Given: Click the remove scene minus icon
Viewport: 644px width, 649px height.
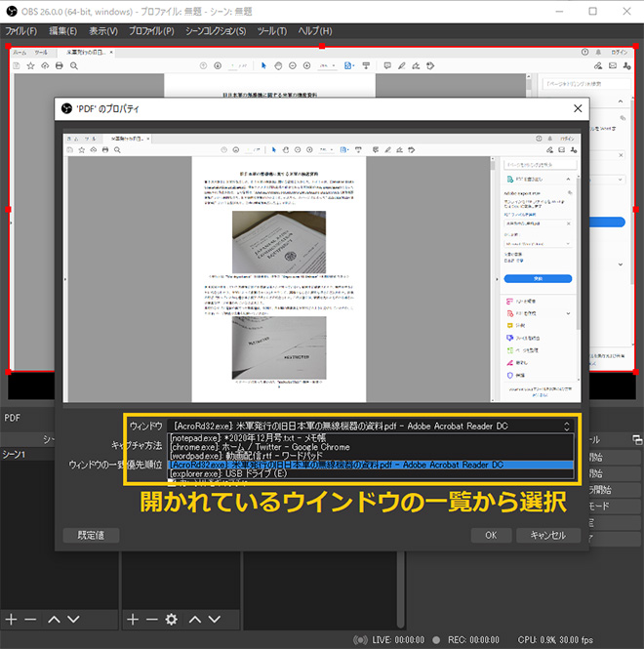Looking at the screenshot, I should click(30, 619).
